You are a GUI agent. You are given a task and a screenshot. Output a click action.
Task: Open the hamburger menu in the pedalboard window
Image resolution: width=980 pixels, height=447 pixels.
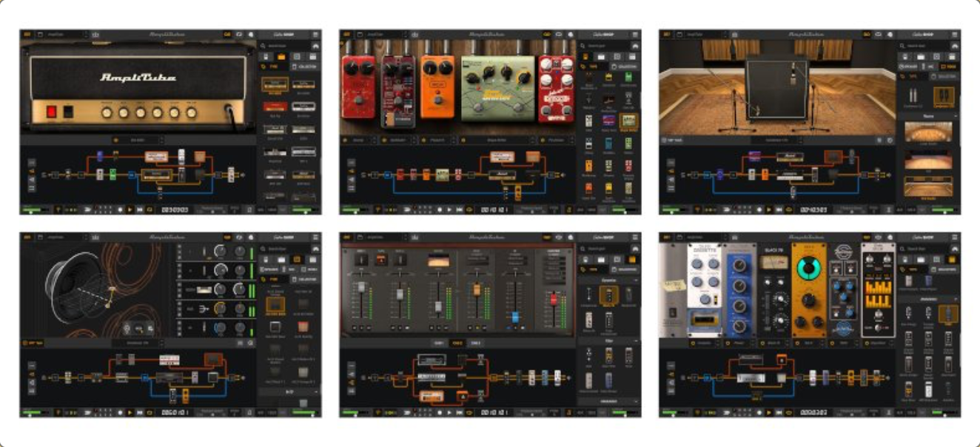coord(636,34)
